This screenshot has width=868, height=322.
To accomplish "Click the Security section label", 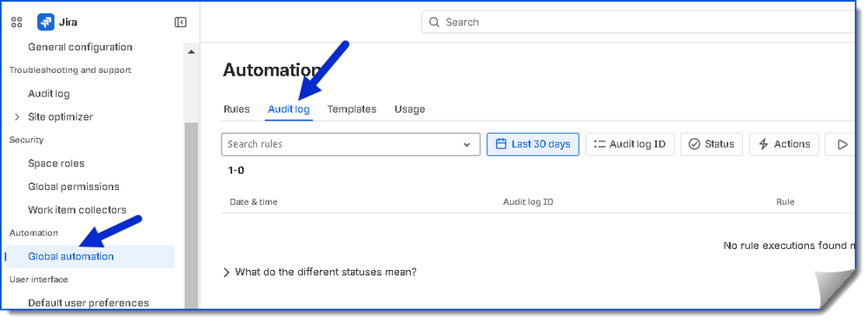I will (27, 140).
